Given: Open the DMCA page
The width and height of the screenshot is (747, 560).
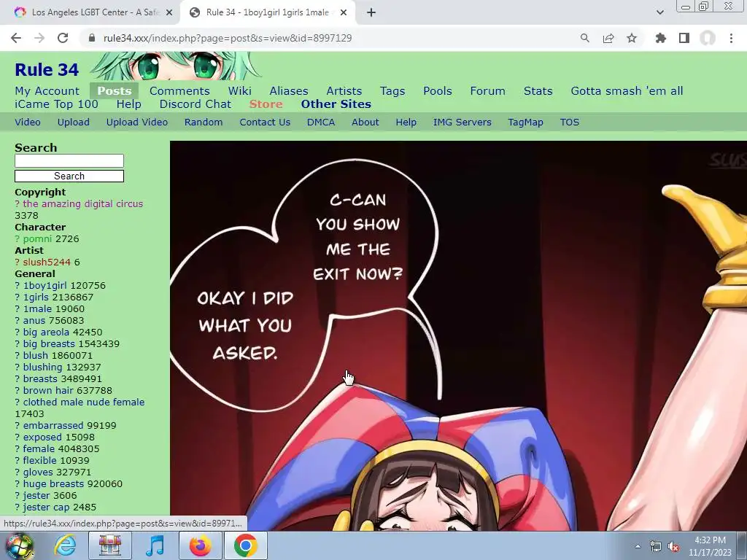Looking at the screenshot, I should pyautogui.click(x=321, y=122).
